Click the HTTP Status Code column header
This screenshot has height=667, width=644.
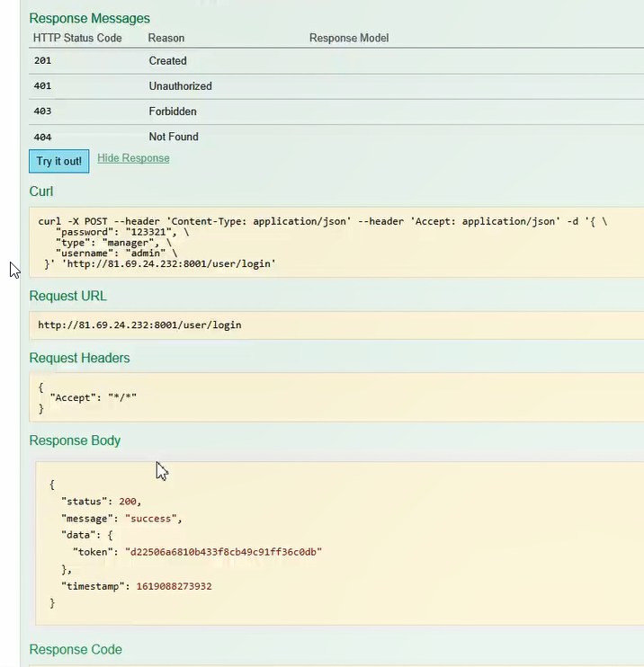click(77, 38)
